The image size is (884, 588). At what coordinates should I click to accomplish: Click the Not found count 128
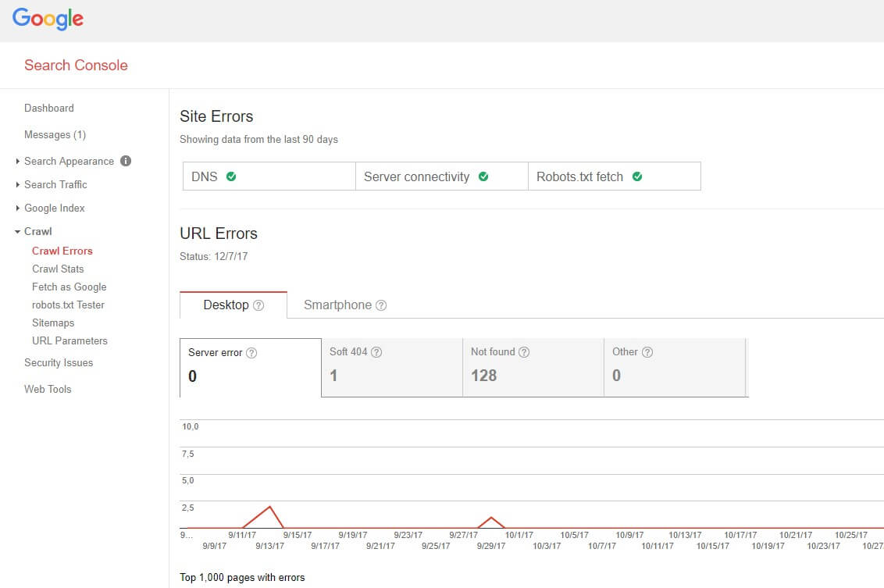tap(483, 376)
